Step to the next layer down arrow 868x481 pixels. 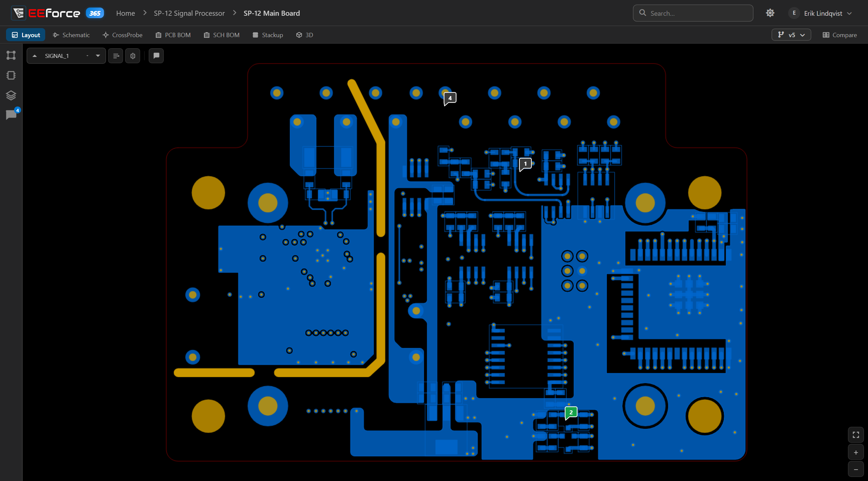click(x=98, y=56)
